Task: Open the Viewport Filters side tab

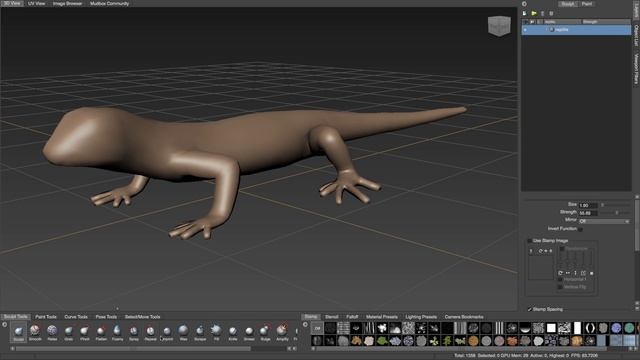Action: coord(636,69)
